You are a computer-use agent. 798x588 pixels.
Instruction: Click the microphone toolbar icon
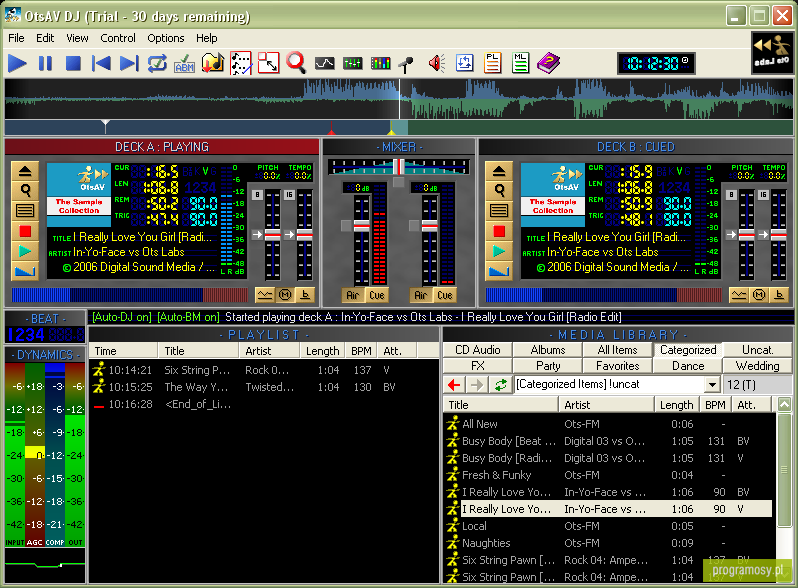click(406, 64)
